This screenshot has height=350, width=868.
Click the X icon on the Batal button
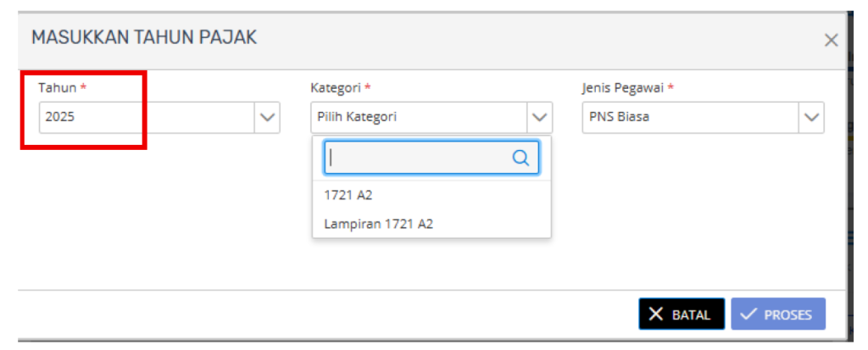pyautogui.click(x=656, y=314)
